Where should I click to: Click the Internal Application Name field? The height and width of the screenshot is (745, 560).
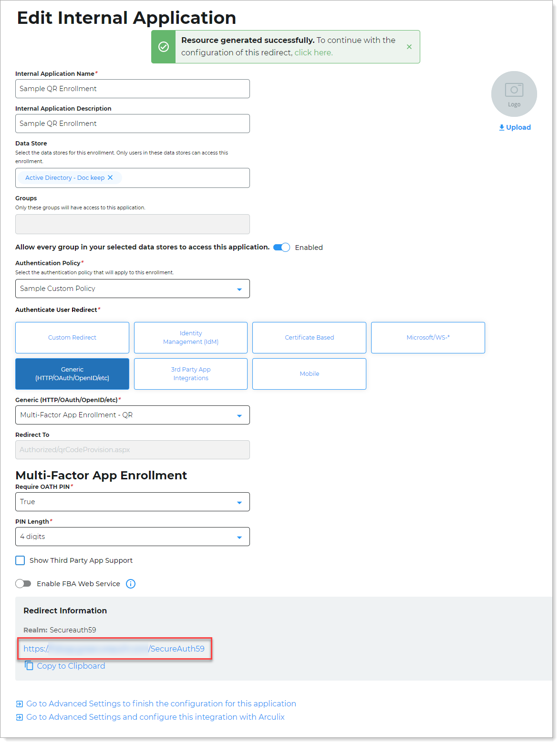(132, 89)
